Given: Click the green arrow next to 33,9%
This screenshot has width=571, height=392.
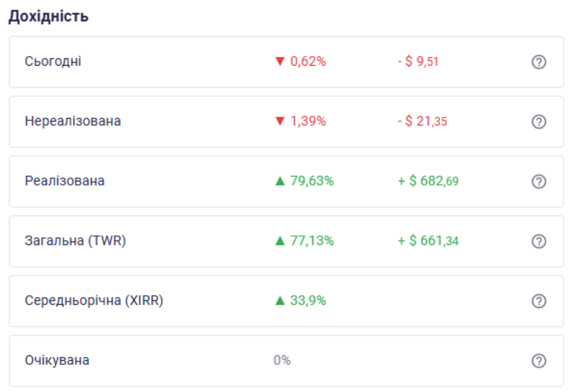Looking at the screenshot, I should coord(279,300).
